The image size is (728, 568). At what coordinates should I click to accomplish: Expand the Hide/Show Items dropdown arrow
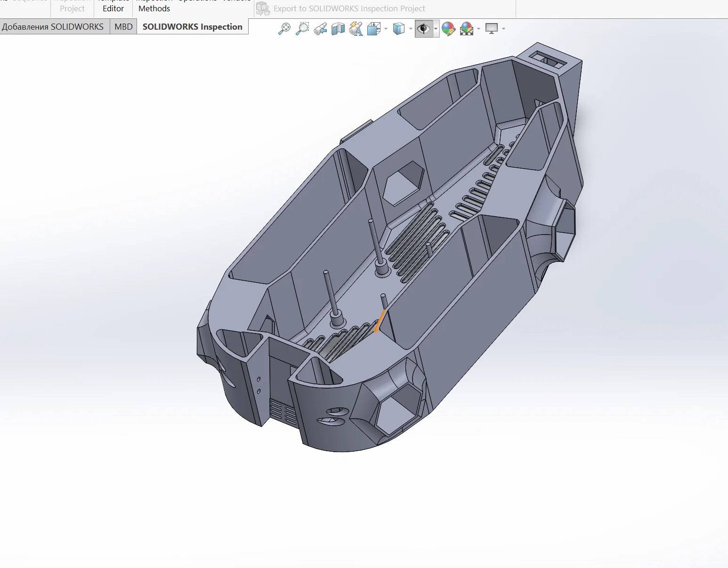coord(436,29)
